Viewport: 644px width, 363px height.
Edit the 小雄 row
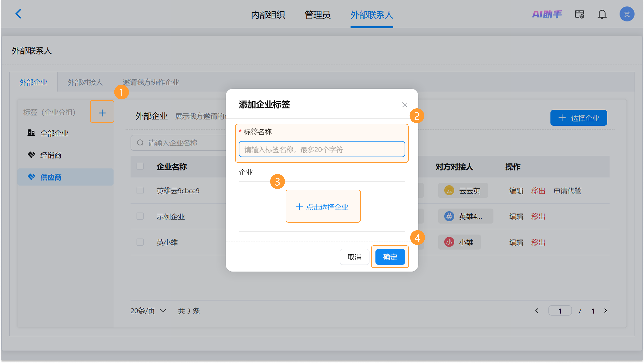coord(516,242)
